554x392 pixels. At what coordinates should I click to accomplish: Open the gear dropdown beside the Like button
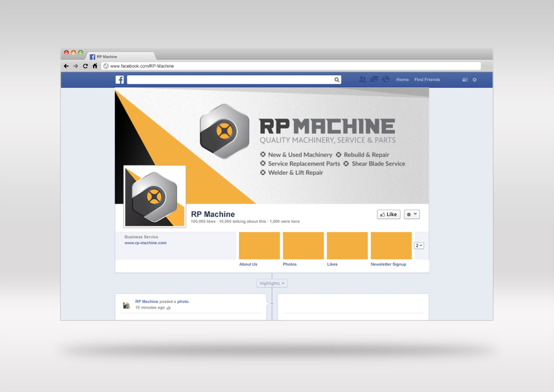pyautogui.click(x=411, y=214)
